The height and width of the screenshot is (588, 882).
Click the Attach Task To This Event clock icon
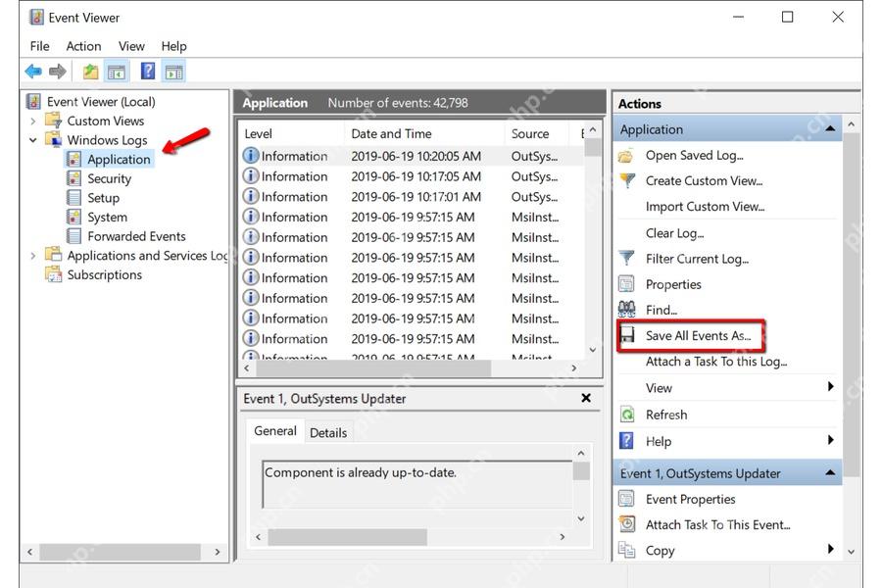pyautogui.click(x=626, y=524)
